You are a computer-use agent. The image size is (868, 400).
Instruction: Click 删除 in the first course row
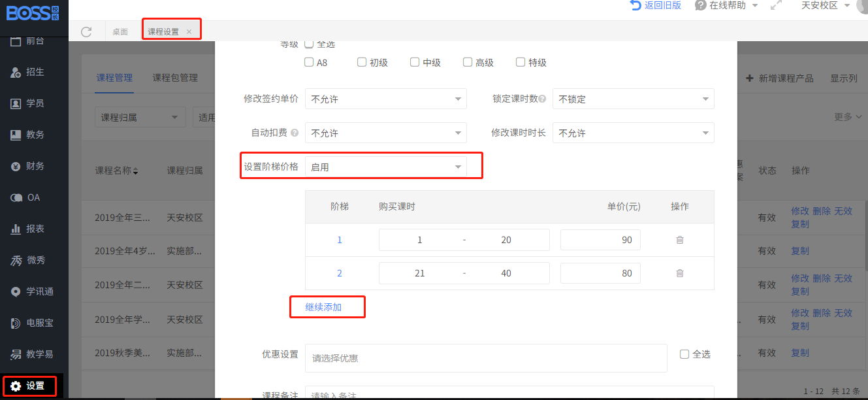(822, 211)
